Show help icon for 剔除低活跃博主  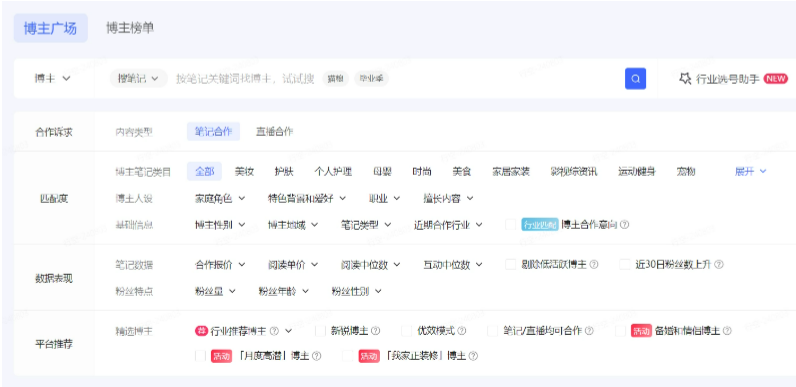pyautogui.click(x=593, y=265)
